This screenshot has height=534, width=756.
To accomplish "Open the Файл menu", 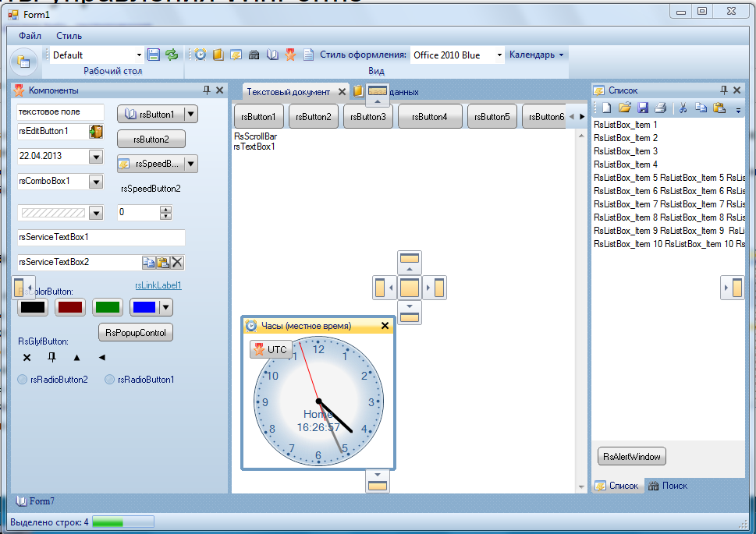I will pos(30,36).
